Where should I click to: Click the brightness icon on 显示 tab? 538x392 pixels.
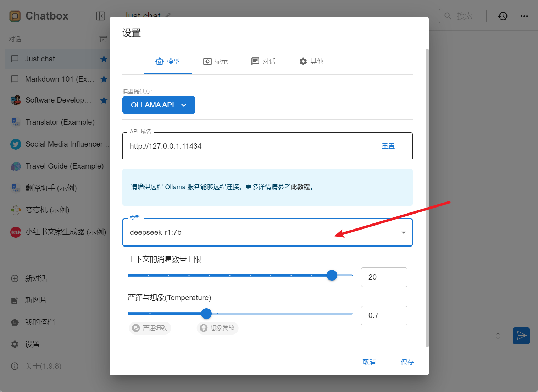(x=207, y=61)
